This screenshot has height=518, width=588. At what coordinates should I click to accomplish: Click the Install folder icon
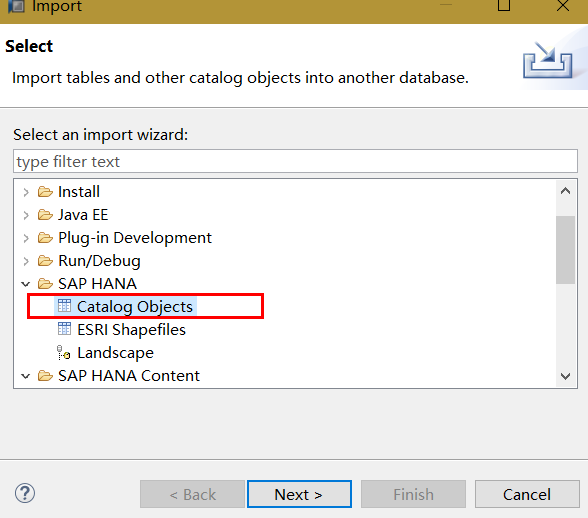click(45, 192)
